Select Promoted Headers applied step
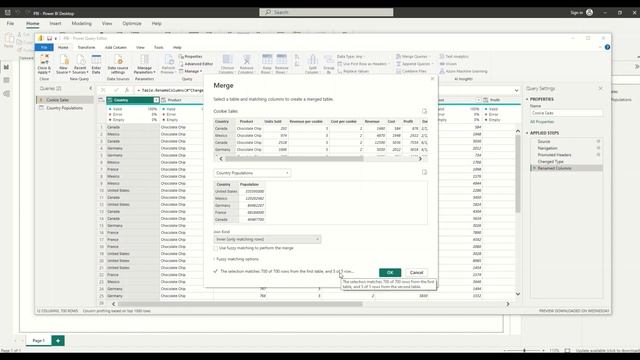Viewport: 640px width, 360px height. pyautogui.click(x=554, y=155)
